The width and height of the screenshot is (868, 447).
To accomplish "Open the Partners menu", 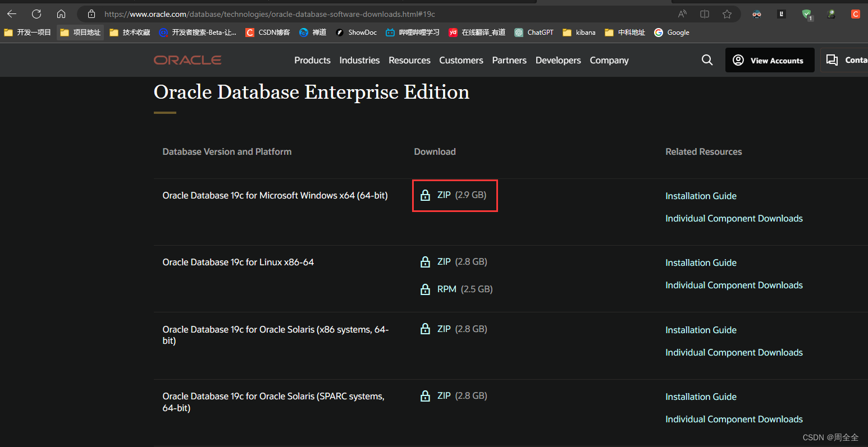I will click(x=509, y=60).
